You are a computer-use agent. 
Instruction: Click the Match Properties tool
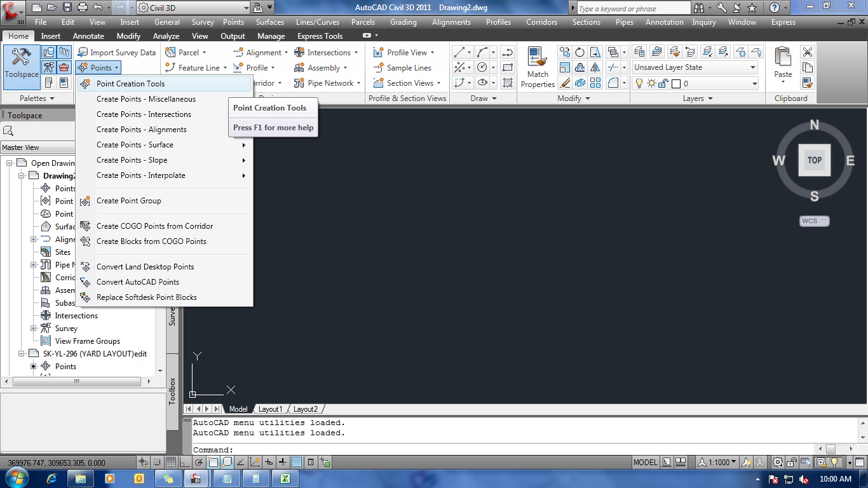[538, 67]
